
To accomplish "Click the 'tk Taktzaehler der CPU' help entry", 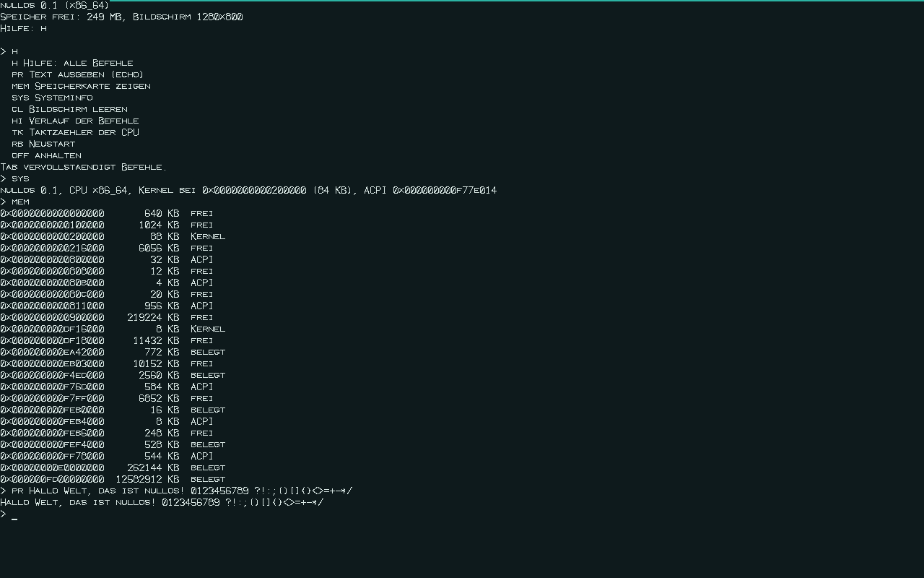I will coord(75,132).
